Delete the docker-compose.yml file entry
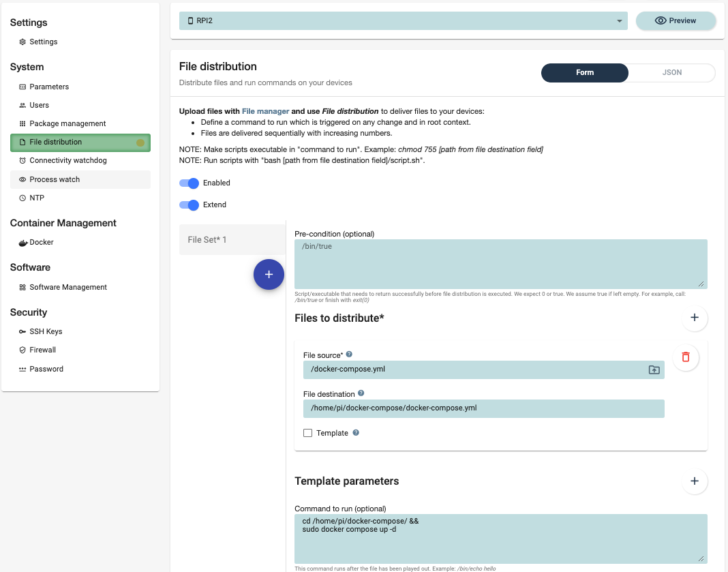The image size is (728, 572). point(686,357)
